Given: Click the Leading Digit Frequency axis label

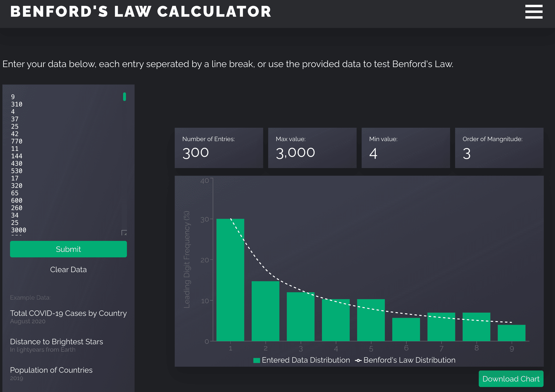Looking at the screenshot, I should 187,260.
